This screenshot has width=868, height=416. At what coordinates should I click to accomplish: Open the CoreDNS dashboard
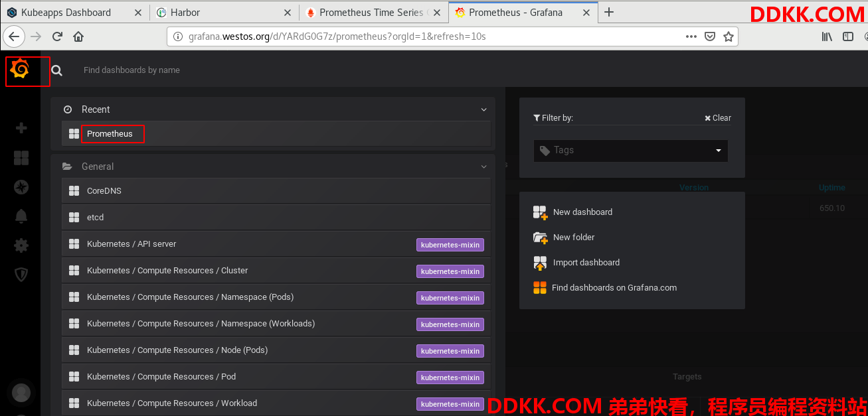pos(276,191)
